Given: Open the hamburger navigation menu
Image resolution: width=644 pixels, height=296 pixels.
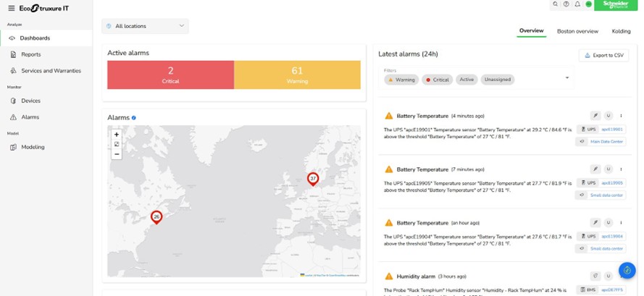Looking at the screenshot, I should click(x=11, y=8).
